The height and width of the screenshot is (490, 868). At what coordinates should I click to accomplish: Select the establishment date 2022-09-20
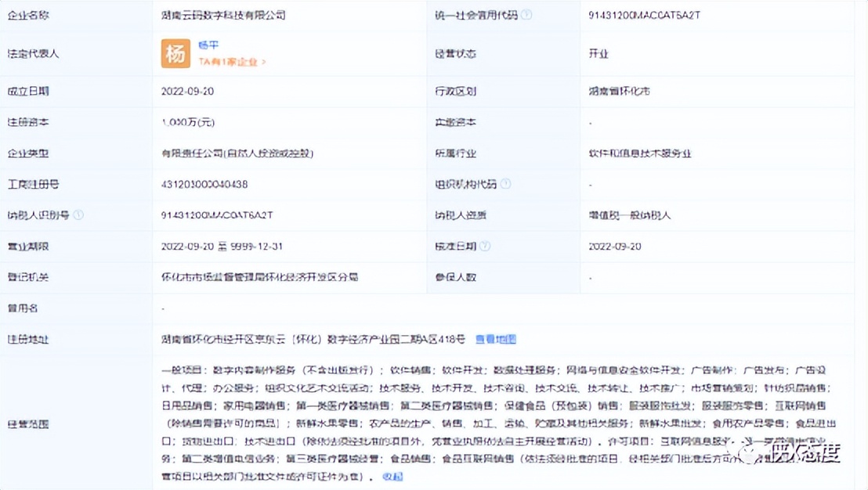[192, 91]
